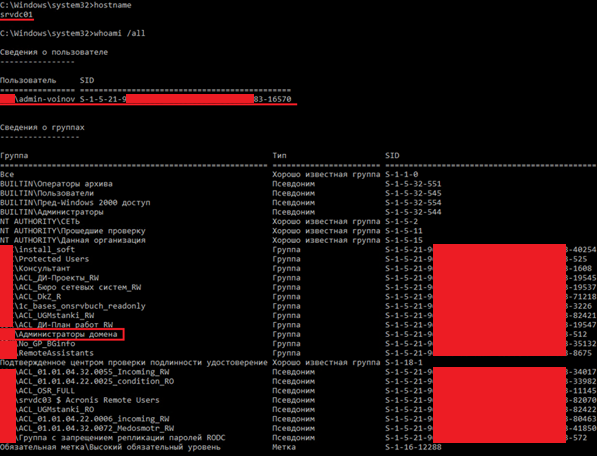The width and height of the screenshot is (597, 456).
Task: Click the RemoteAssistants group entry
Action: (56, 353)
